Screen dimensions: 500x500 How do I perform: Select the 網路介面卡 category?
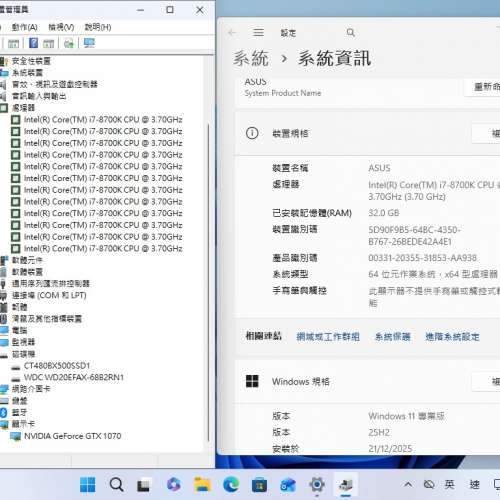31,389
